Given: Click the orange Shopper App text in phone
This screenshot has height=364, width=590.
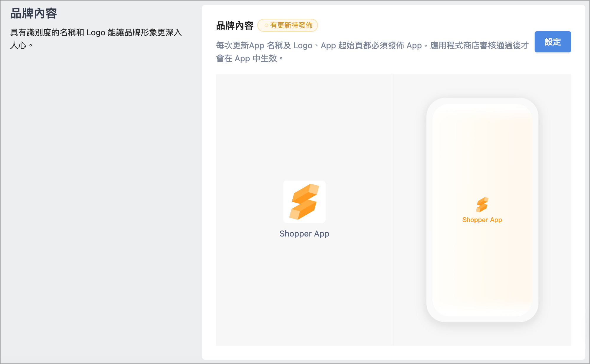Looking at the screenshot, I should [x=482, y=220].
